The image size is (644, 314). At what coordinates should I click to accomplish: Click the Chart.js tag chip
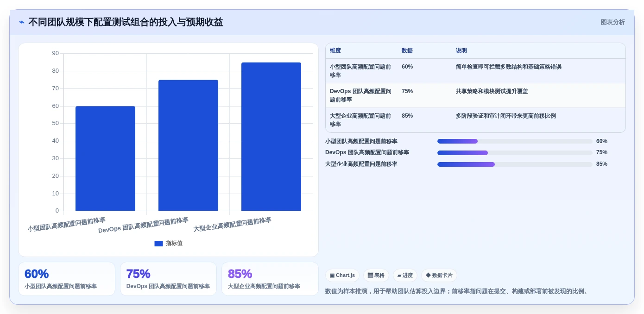click(x=342, y=275)
